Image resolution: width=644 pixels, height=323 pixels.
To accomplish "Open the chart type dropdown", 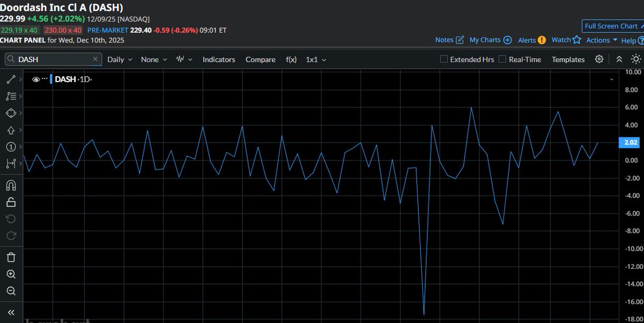I will [x=184, y=60].
